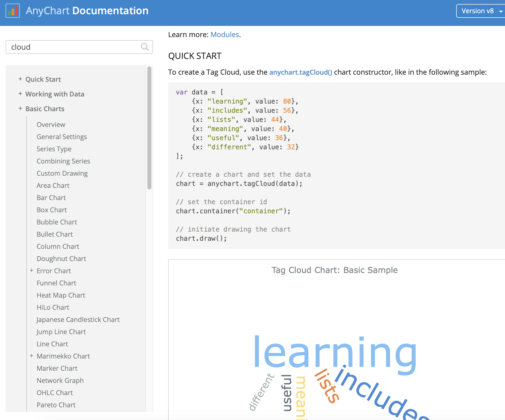
Task: Open the Modules link
Action: point(225,35)
